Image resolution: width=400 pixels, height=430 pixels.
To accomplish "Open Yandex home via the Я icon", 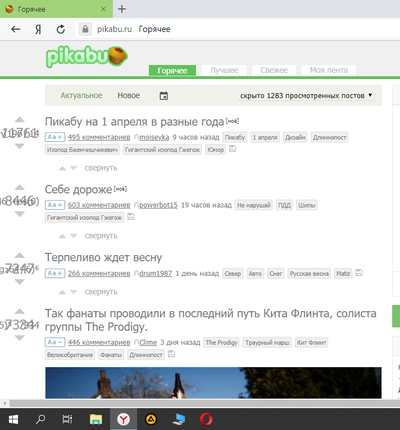I will tap(38, 29).
